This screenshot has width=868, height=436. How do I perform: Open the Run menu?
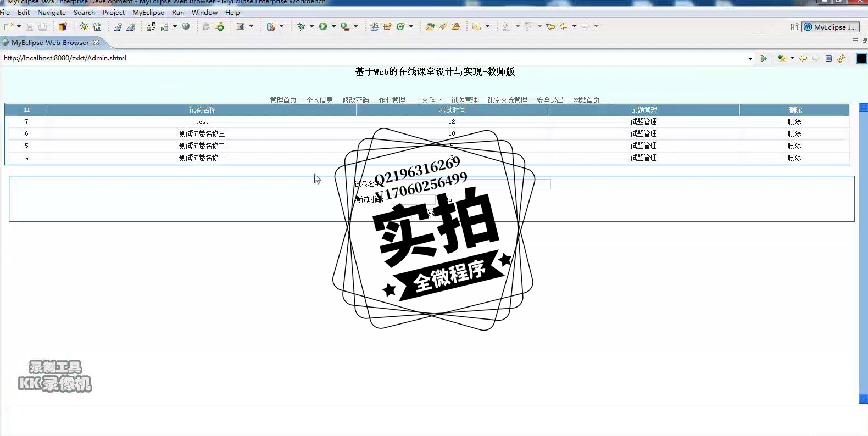(x=178, y=12)
